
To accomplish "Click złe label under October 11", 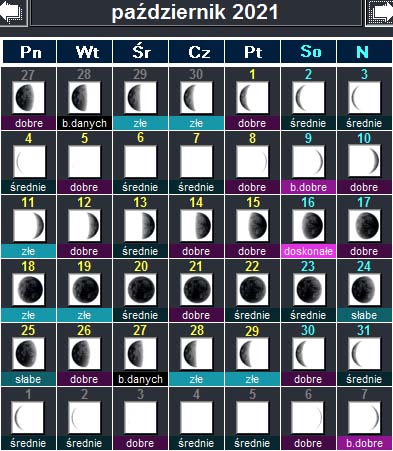I will tap(28, 251).
